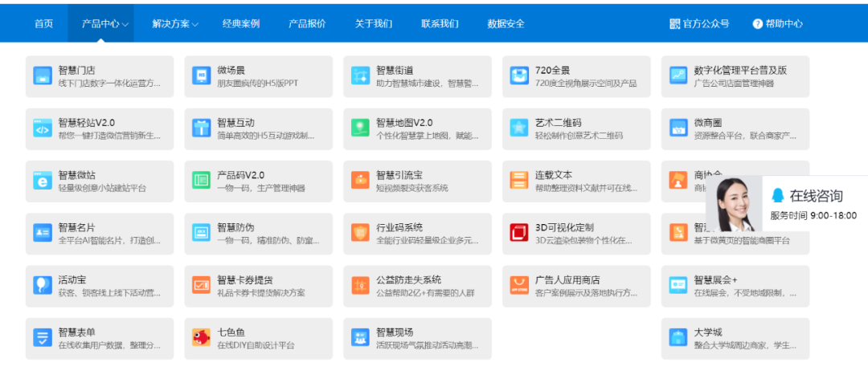Click the 3D可视化定制 red cube icon

[x=519, y=233]
